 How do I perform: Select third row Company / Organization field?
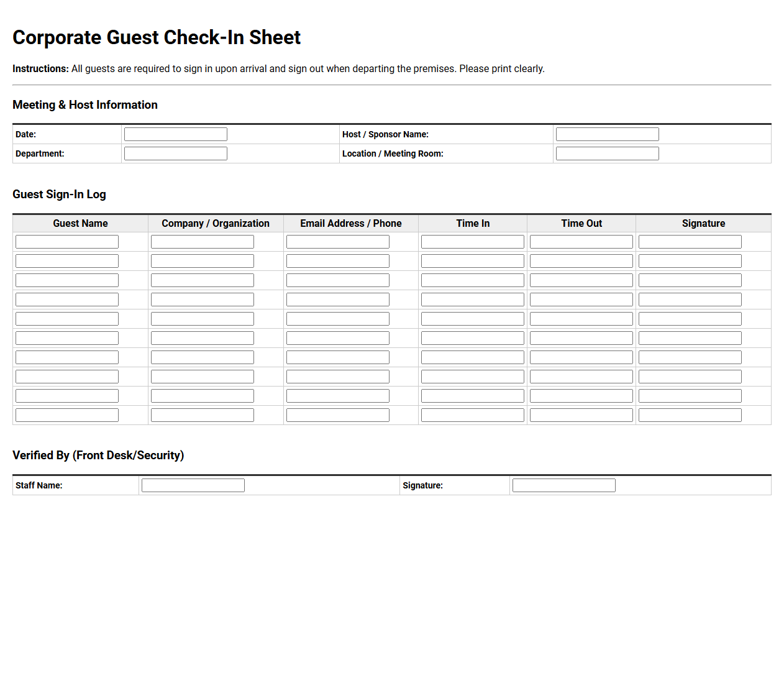(203, 280)
